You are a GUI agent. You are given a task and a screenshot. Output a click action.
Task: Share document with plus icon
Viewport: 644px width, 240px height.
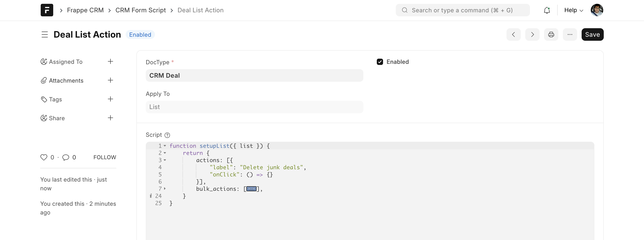(110, 118)
